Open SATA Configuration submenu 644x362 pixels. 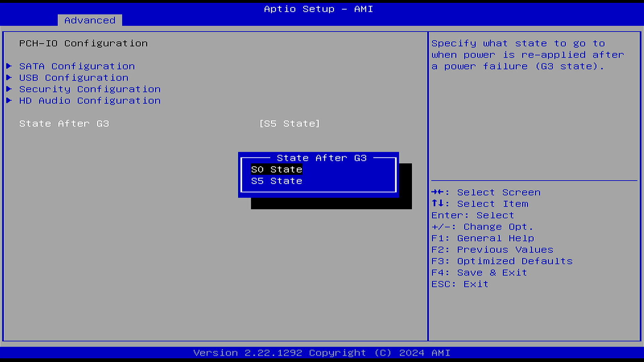pos(77,66)
